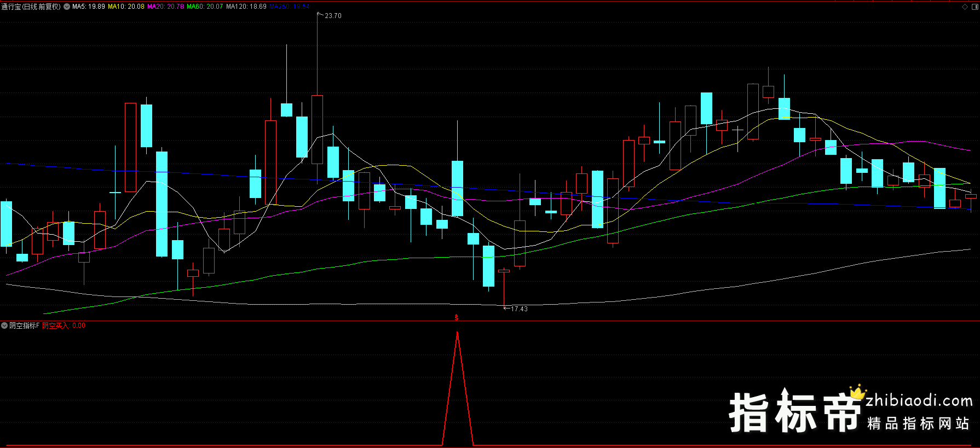Click the diamond icon at top right
Screen dimensions: 980x448
[x=965, y=7]
